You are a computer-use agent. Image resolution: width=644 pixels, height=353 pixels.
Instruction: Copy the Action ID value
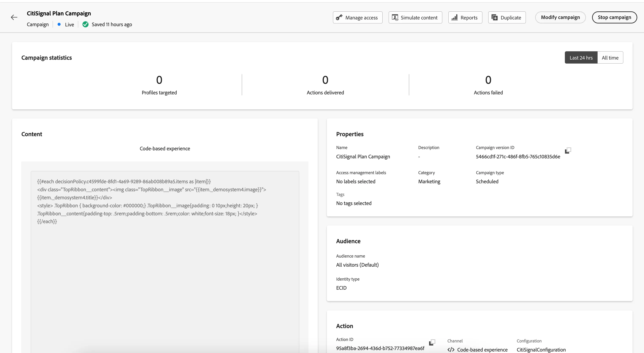[x=432, y=342]
